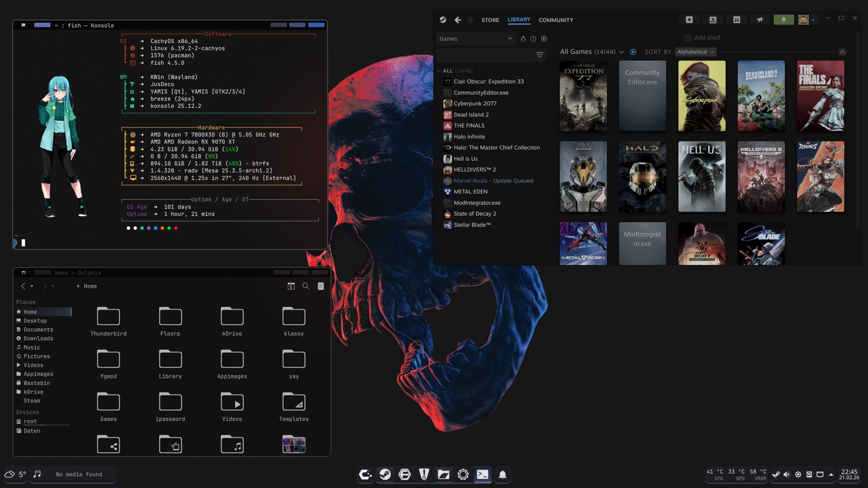
Task: Collapse the All Games shelf double-chevron
Action: (842, 52)
